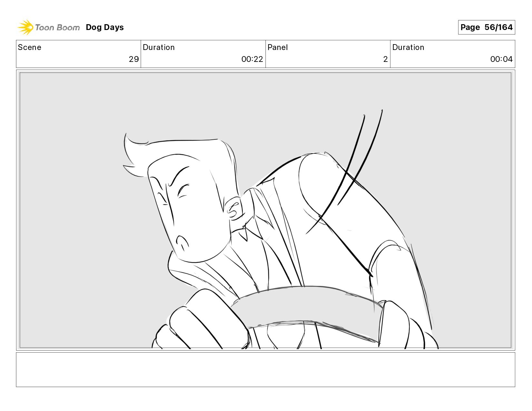Click the panel number '2'

(385, 59)
